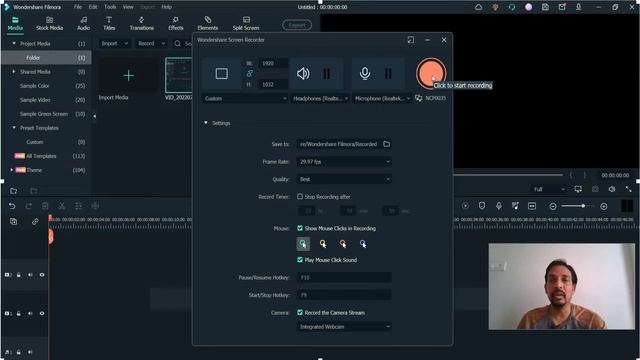Click the marker shield icon in timeline toolbar
640x360 pixels.
(x=482, y=206)
